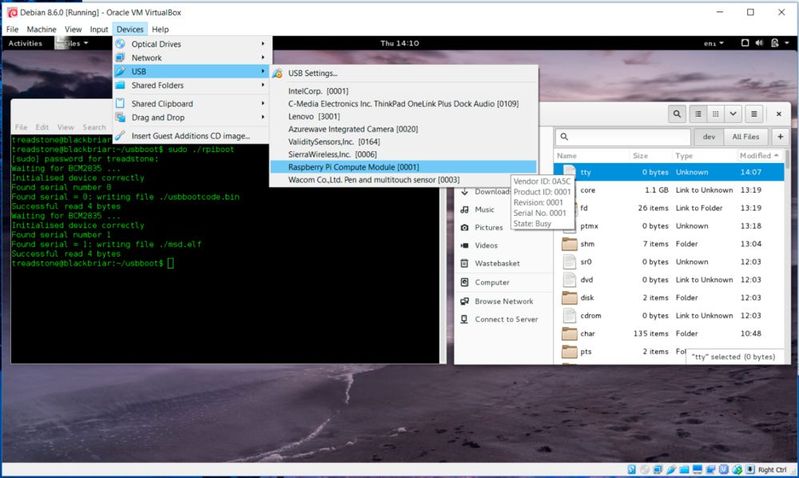799x478 pixels.
Task: Expand the Network submenu
Action: coord(192,58)
